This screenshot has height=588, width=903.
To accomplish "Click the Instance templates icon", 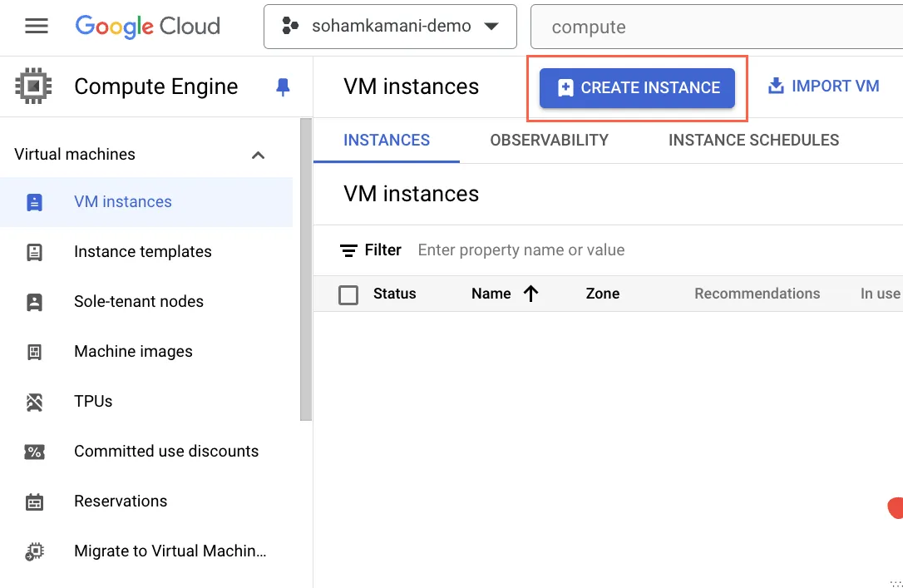I will [34, 251].
